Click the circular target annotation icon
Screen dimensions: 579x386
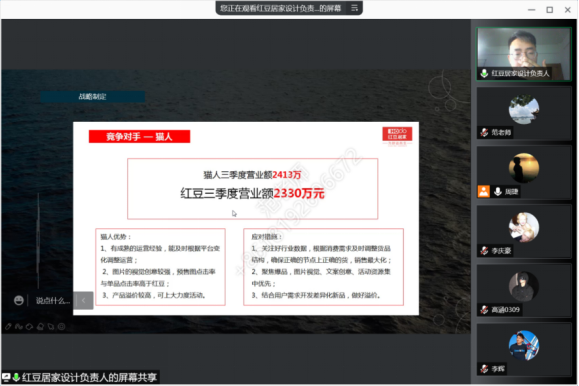click(62, 326)
